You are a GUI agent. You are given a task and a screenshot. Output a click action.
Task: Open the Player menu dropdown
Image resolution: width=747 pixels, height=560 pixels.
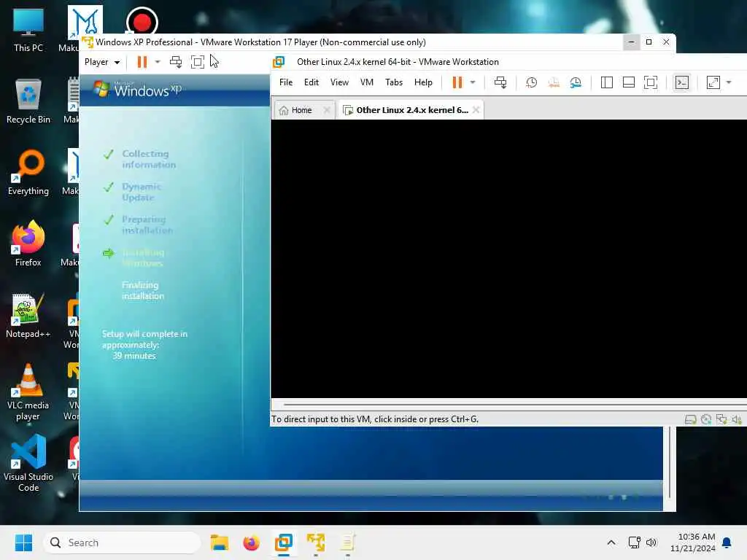click(x=102, y=62)
